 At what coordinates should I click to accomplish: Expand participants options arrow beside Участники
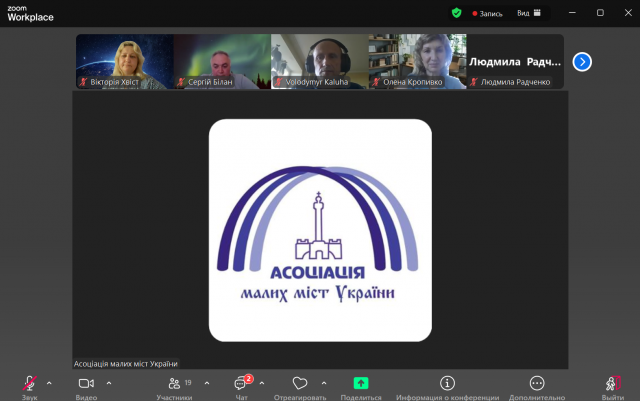tap(207, 383)
